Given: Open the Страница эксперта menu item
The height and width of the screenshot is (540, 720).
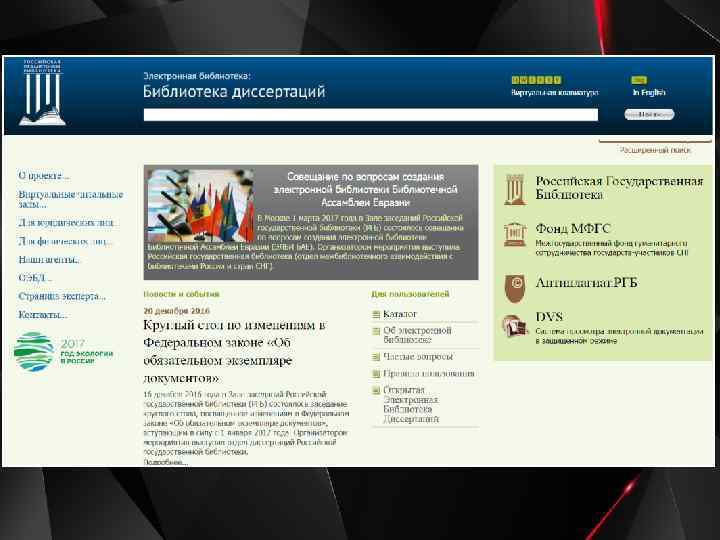Looking at the screenshot, I should coord(62,296).
